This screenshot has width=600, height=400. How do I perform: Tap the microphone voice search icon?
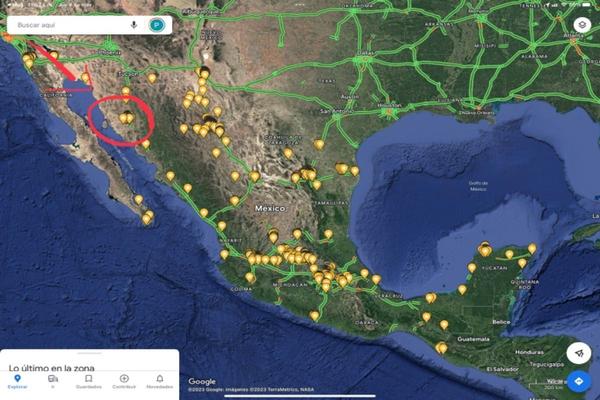click(134, 25)
